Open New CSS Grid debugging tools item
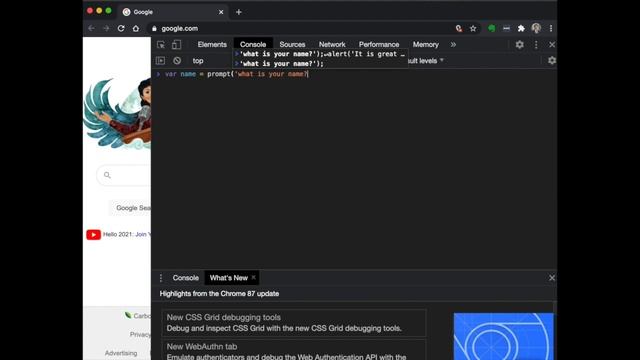640x360 pixels. pyautogui.click(x=294, y=322)
